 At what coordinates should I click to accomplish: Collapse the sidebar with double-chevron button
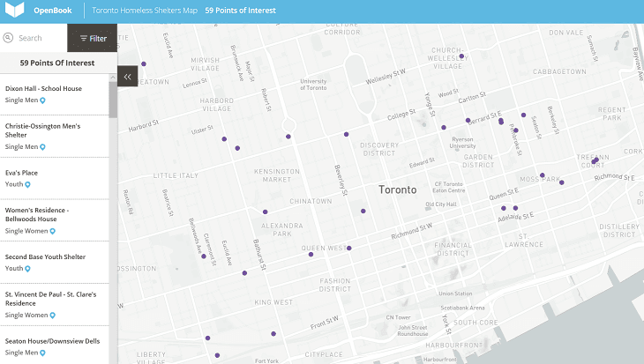click(128, 77)
